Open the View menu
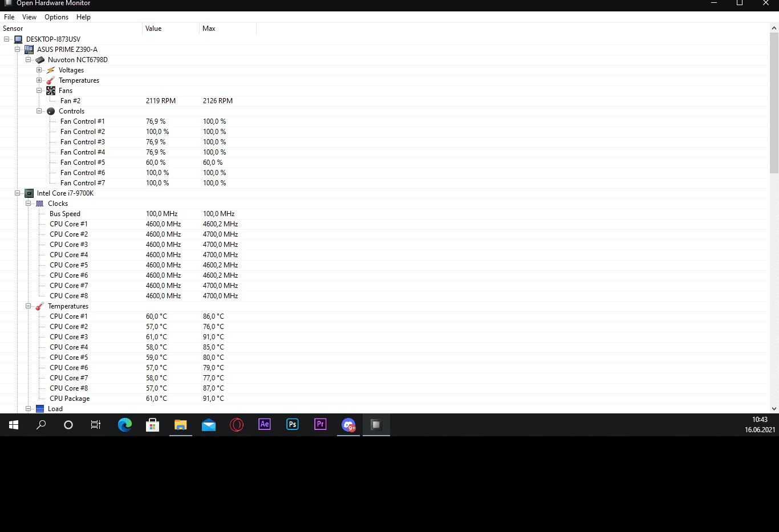779x532 pixels. point(29,17)
